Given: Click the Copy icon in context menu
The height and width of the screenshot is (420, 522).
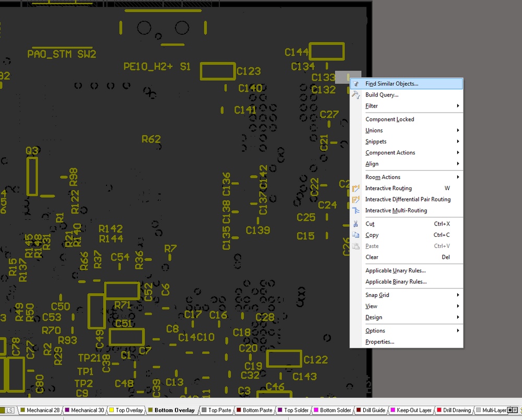Looking at the screenshot, I should coord(355,235).
